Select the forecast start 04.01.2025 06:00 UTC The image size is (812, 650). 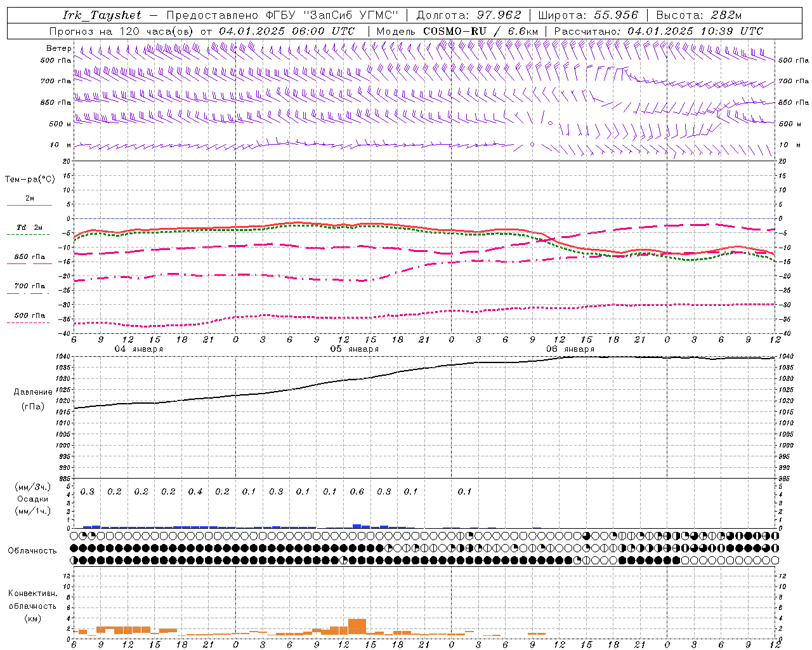pyautogui.click(x=287, y=31)
